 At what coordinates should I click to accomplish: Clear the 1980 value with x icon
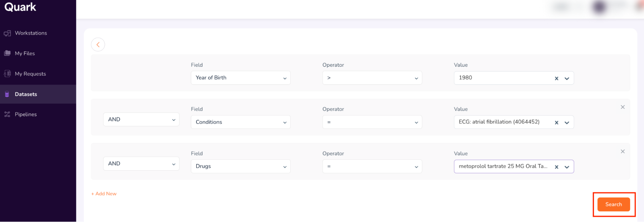click(556, 78)
